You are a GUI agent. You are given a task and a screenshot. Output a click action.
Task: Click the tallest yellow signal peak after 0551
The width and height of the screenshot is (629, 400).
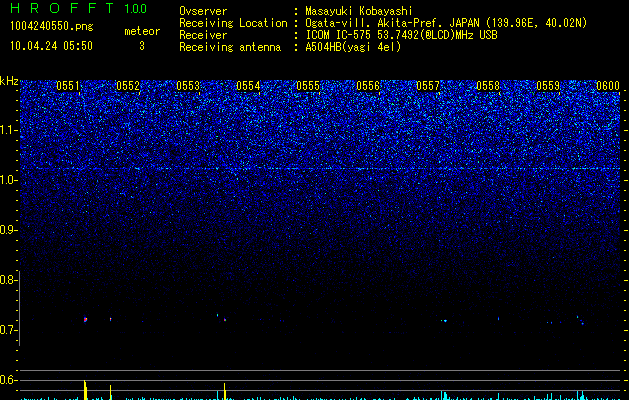[85, 390]
